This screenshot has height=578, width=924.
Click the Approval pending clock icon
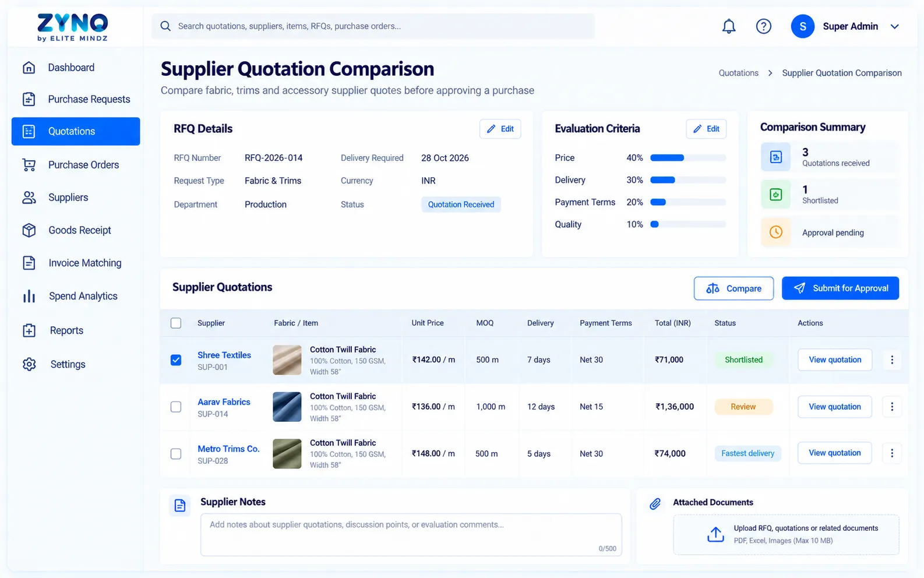pos(775,232)
